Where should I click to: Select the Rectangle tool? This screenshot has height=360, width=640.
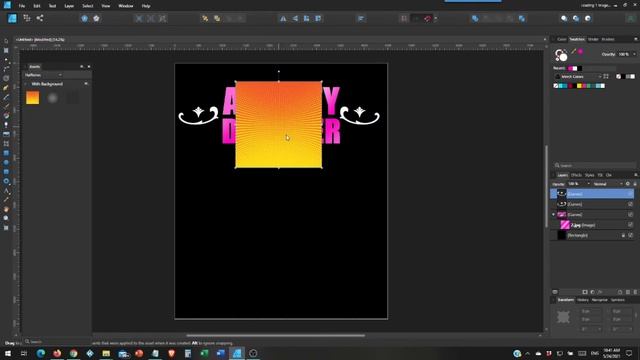(x=6, y=153)
